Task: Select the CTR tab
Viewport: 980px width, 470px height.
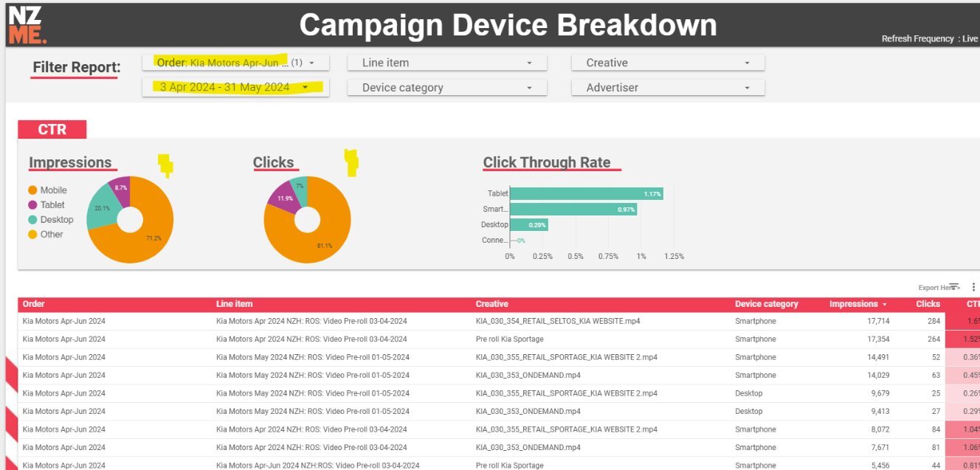Action: (52, 130)
